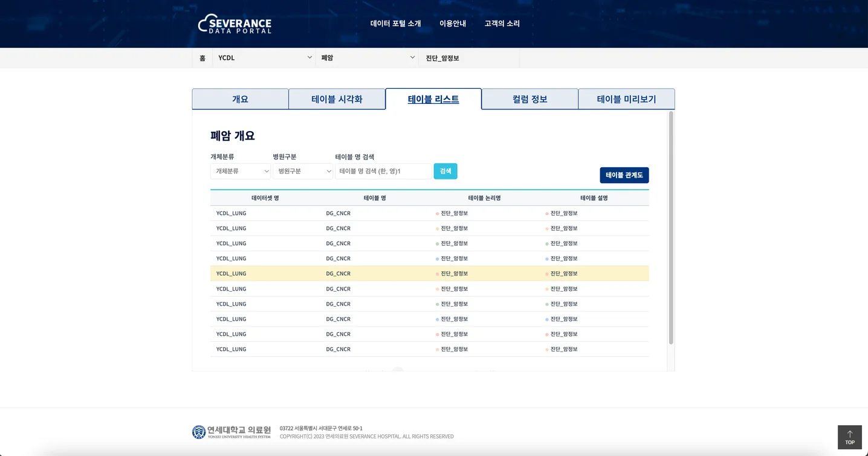Image resolution: width=868 pixels, height=456 pixels.
Task: Click the 데이터셋 명 column header
Action: tap(265, 198)
